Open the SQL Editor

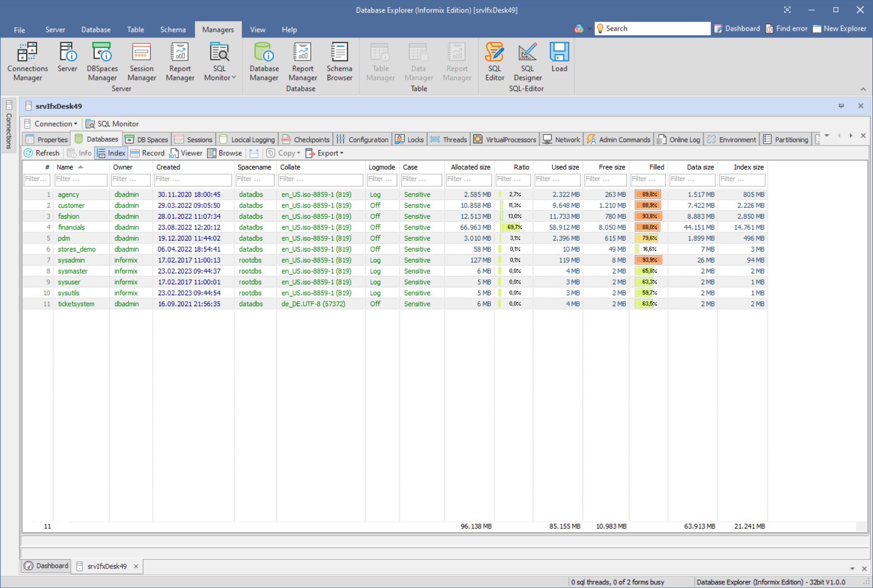(x=494, y=62)
